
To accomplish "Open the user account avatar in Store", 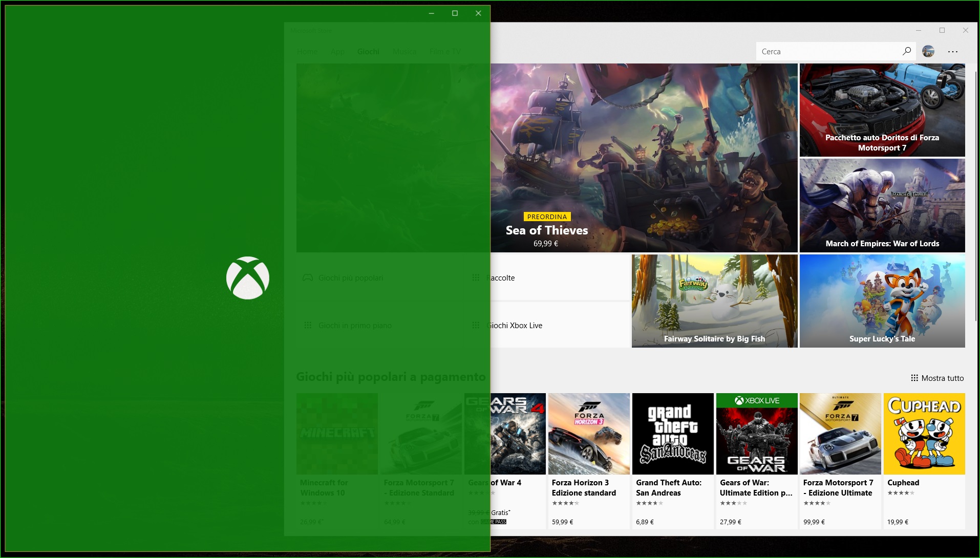I will click(928, 51).
